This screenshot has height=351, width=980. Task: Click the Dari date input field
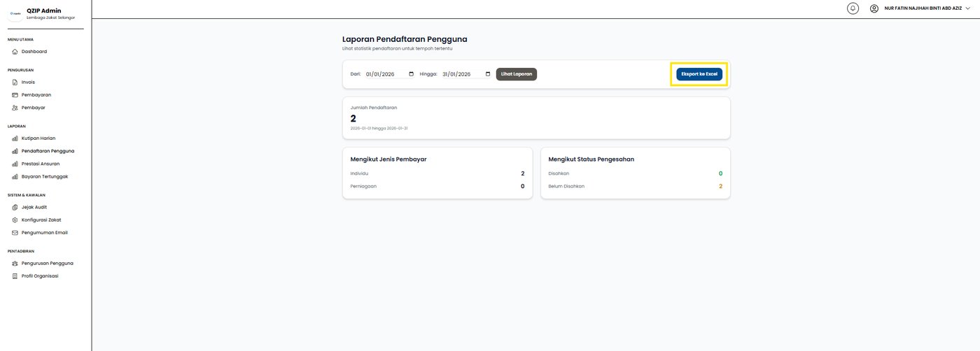pyautogui.click(x=385, y=74)
